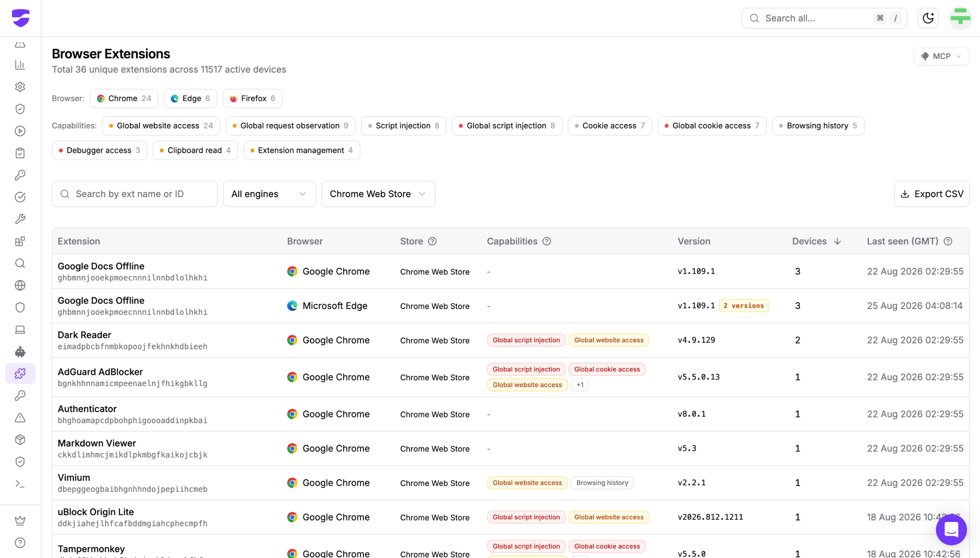Sort by the Devices column arrow
Viewport: 980px width, 558px height.
[838, 241]
